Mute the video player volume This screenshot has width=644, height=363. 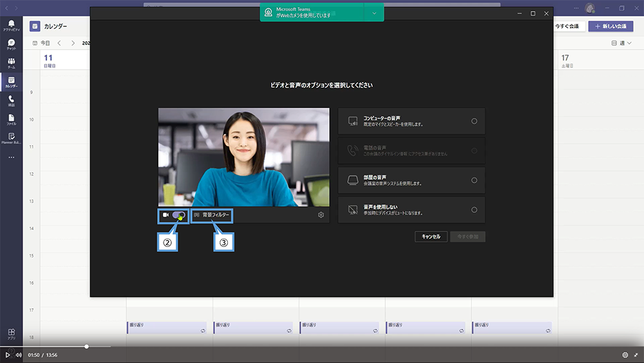[x=19, y=355]
